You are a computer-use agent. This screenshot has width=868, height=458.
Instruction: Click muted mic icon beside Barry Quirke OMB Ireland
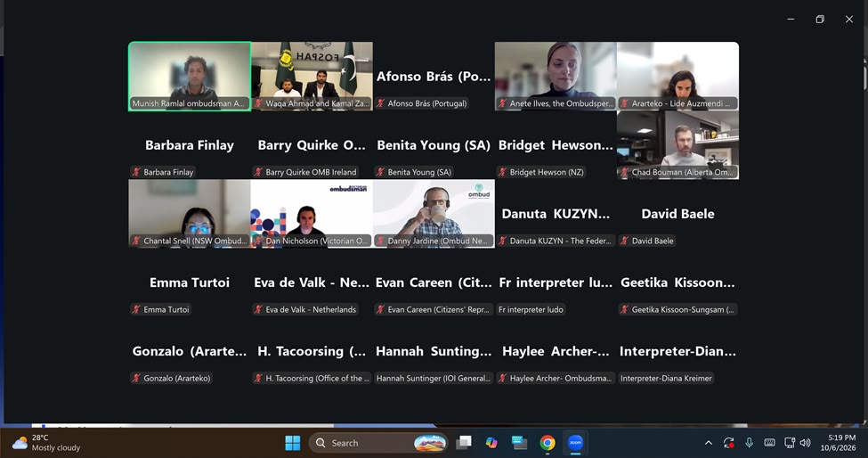pos(258,172)
